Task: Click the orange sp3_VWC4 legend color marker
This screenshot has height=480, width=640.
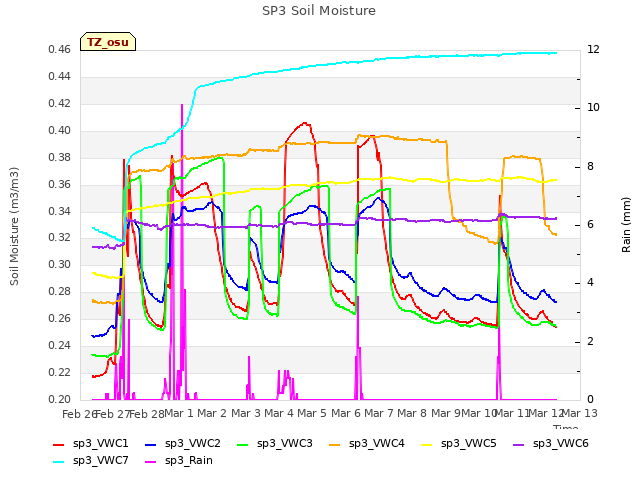Action: [x=335, y=444]
